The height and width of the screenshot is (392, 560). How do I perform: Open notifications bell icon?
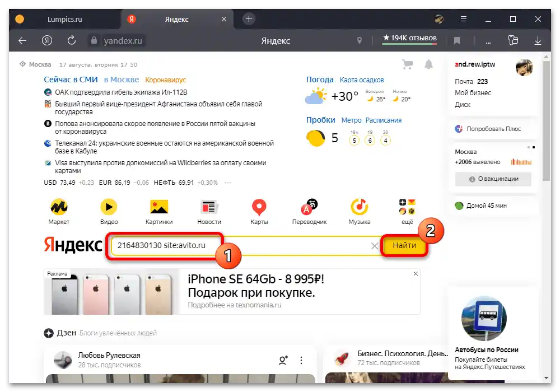pyautogui.click(x=428, y=64)
